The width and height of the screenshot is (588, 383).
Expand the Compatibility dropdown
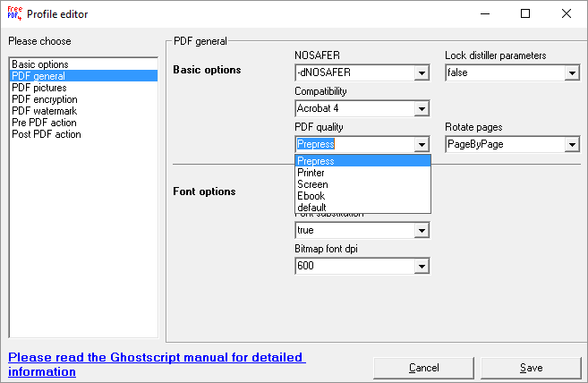(422, 109)
